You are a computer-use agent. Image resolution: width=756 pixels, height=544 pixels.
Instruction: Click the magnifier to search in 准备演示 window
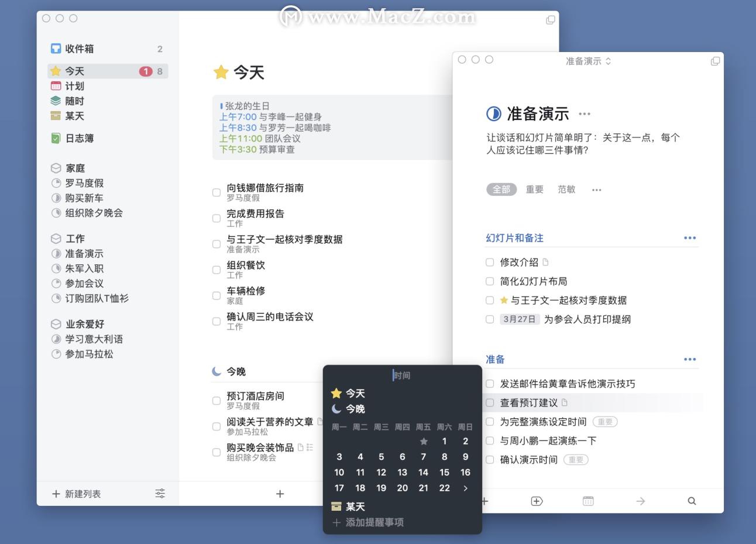click(x=692, y=501)
